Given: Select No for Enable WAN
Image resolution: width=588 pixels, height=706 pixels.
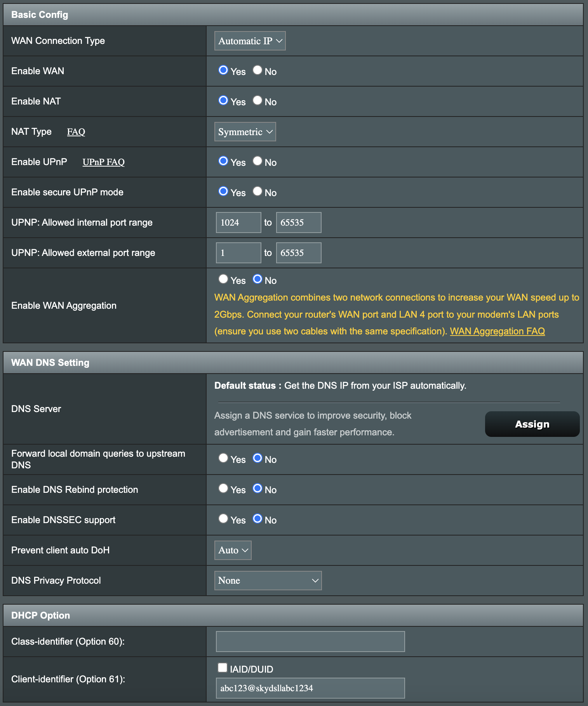Looking at the screenshot, I should click(x=257, y=70).
